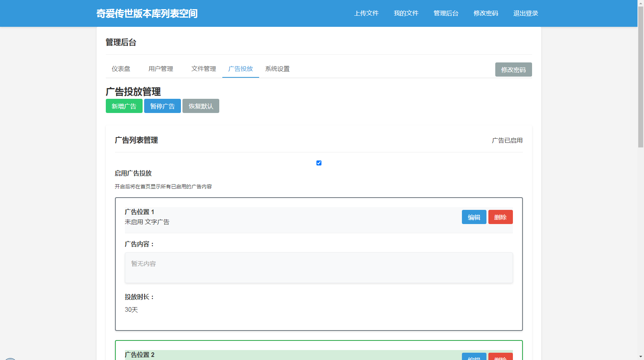Click the 奇爱传世版本库列表空间 site title
The image size is (644, 360).
click(x=147, y=13)
